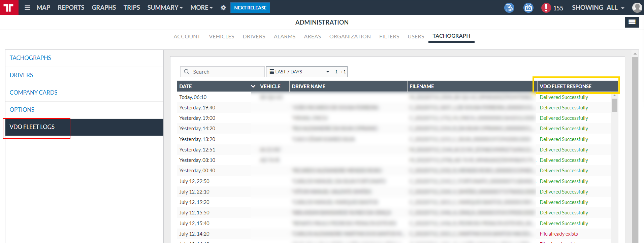This screenshot has width=644, height=243.
Task: Shift date range back with -1
Action: [x=335, y=72]
